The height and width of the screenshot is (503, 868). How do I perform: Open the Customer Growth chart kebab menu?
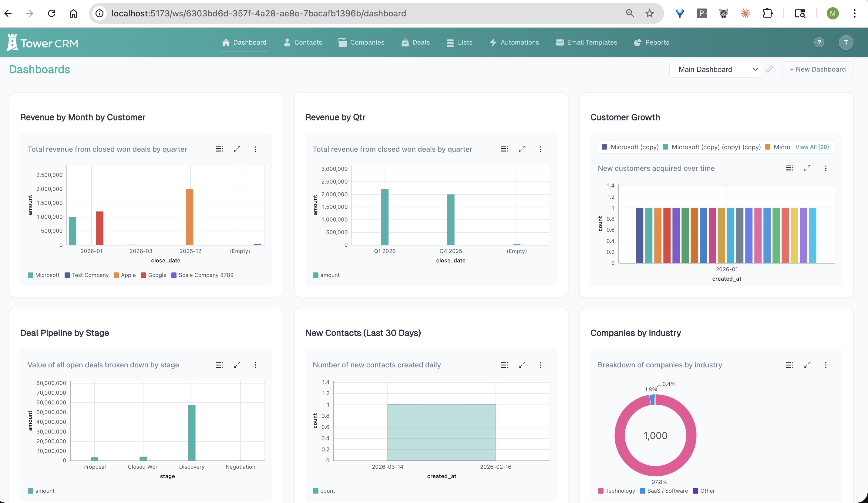point(825,168)
